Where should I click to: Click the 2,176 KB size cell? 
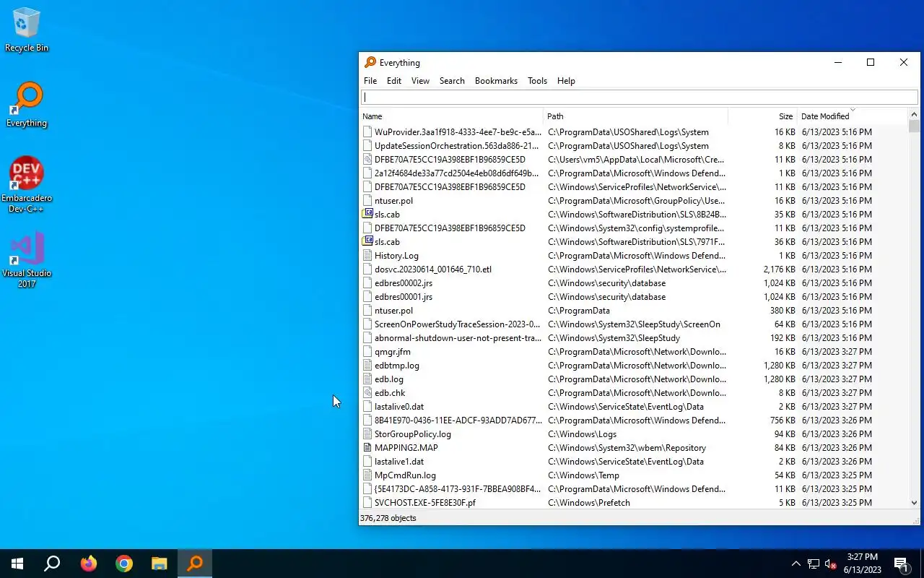(780, 269)
